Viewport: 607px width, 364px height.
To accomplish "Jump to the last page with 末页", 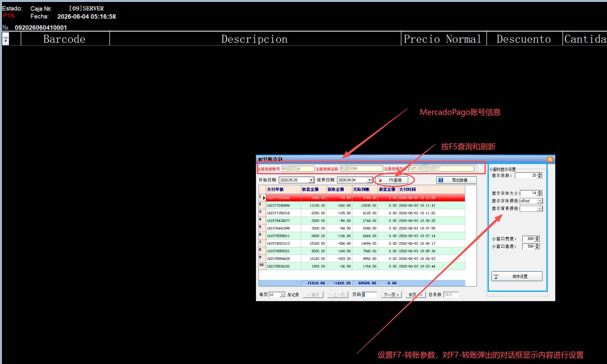I will [415, 295].
